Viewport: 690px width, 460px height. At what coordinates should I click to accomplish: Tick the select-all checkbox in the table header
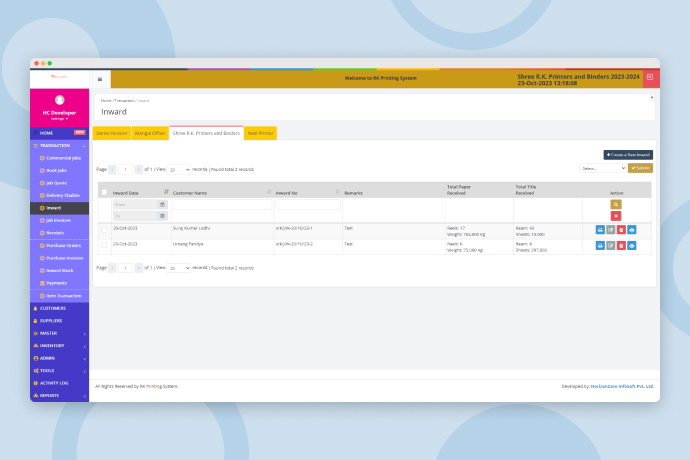tap(104, 192)
